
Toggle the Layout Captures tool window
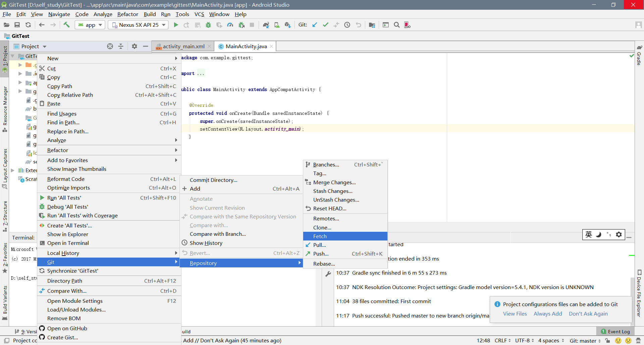(5, 168)
